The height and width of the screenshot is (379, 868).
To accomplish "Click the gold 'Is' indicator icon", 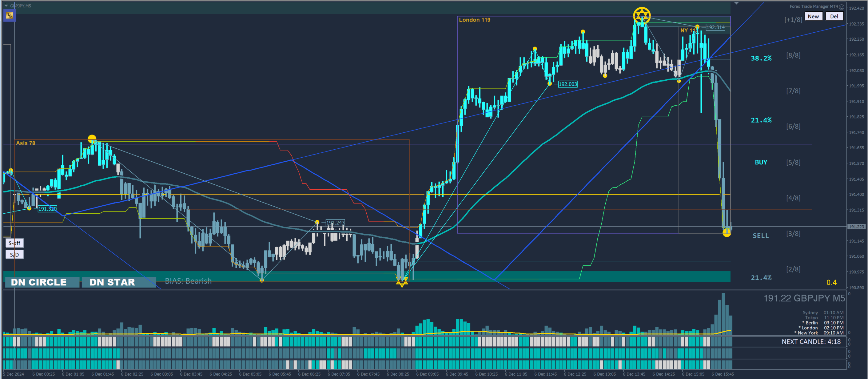I will pos(10,15).
